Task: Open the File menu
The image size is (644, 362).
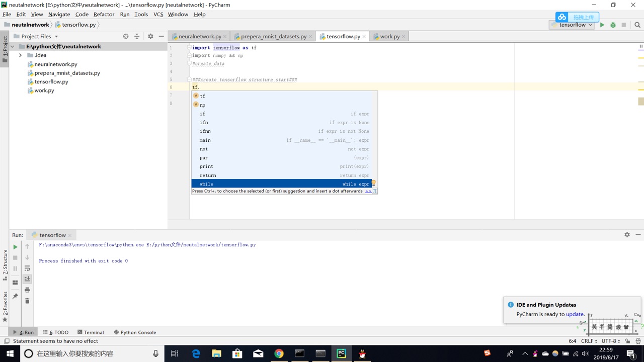Action: 7,14
